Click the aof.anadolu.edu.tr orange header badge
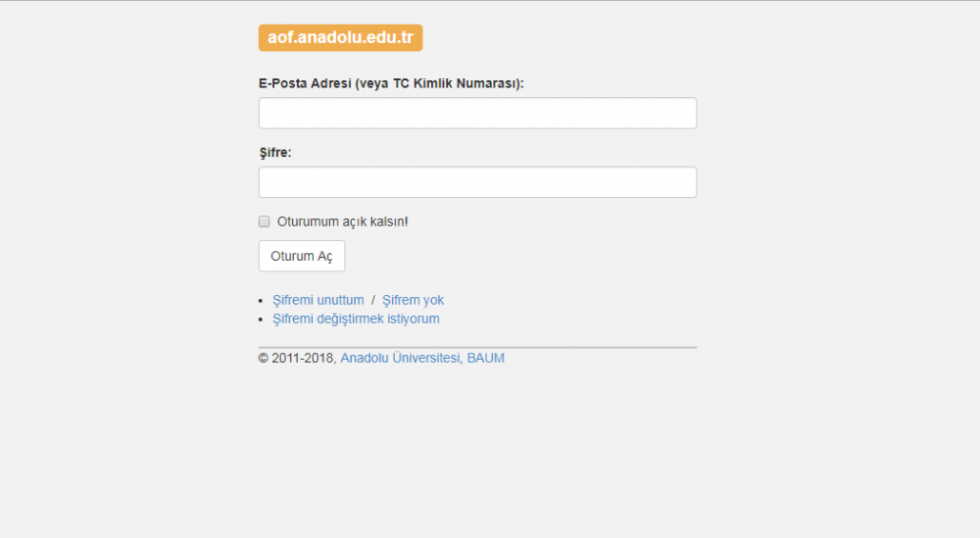This screenshot has height=538, width=980. pyautogui.click(x=340, y=38)
